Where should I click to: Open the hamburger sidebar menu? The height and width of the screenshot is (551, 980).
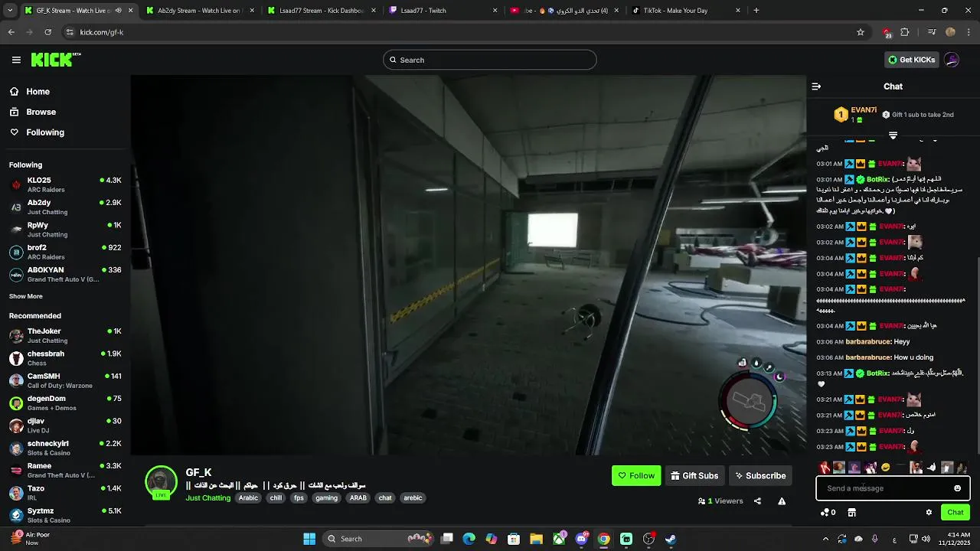(16, 60)
